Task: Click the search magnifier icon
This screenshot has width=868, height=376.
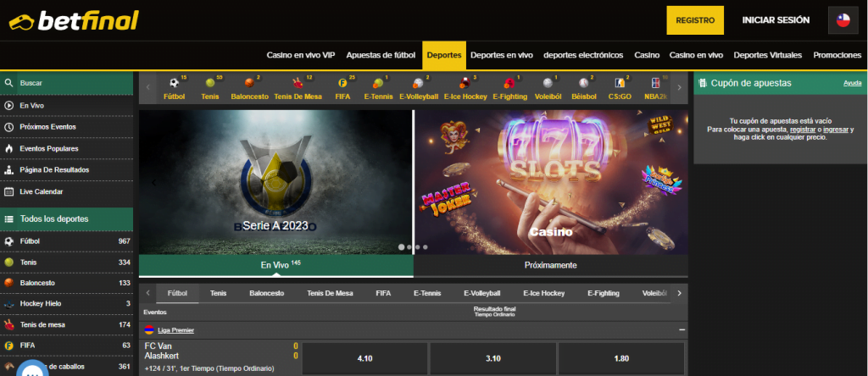Action: tap(8, 83)
